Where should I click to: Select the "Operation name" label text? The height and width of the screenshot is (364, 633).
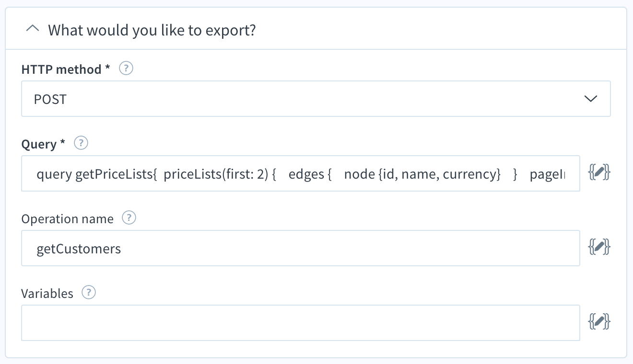(x=68, y=219)
